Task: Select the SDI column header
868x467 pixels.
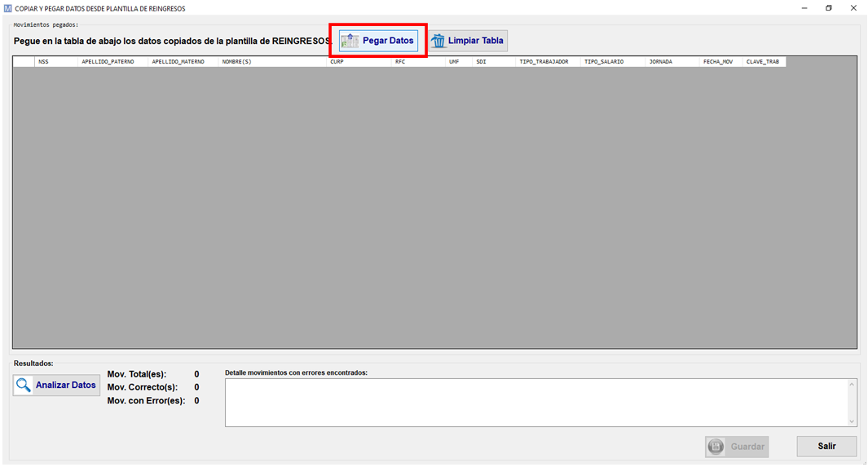Action: click(x=495, y=62)
